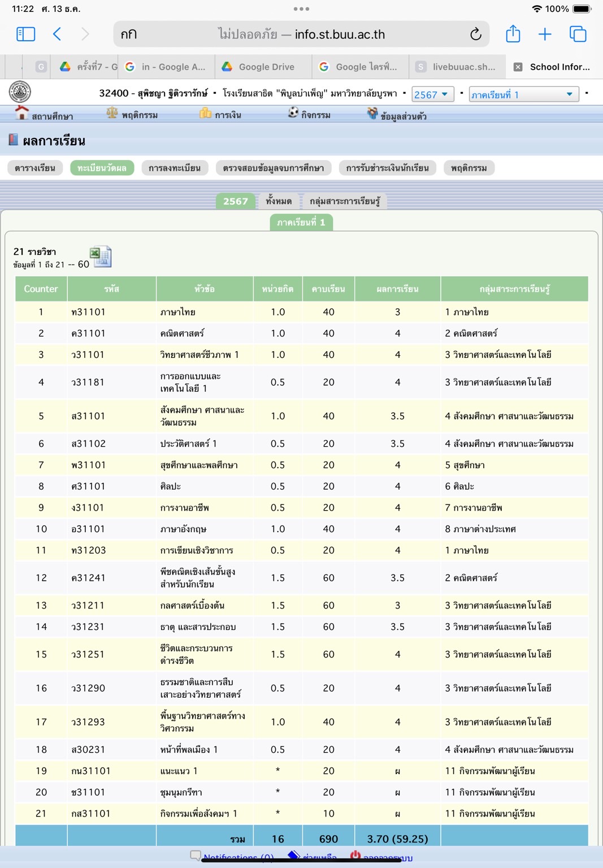Viewport: 603px width, 868px height.
Task: Sort by the ผลการเรียน column header
Action: coord(398,289)
